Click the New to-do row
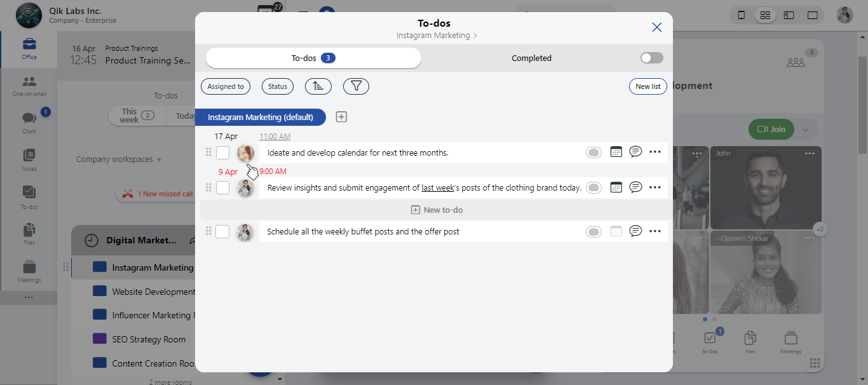 (x=437, y=209)
